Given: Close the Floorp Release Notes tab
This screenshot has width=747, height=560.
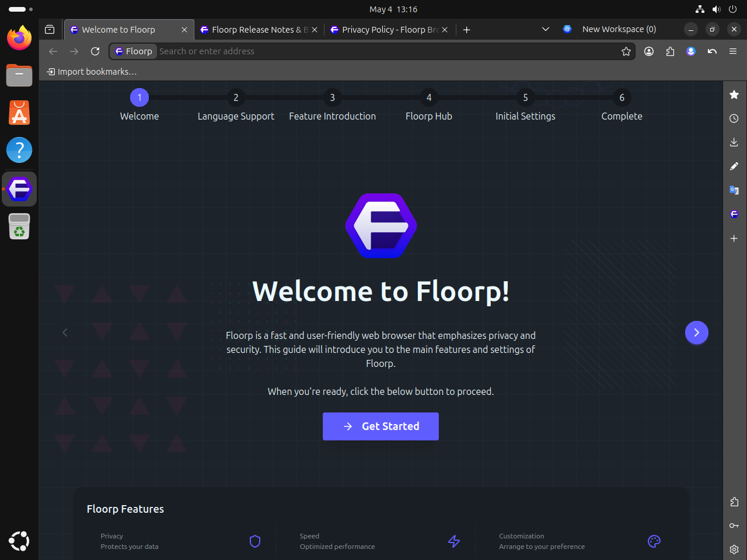Looking at the screenshot, I should (x=315, y=30).
